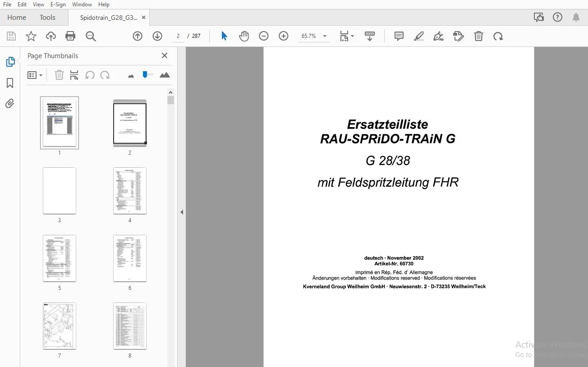Click the 'G 28/38' text on page
This screenshot has height=367, width=588.
[388, 161]
